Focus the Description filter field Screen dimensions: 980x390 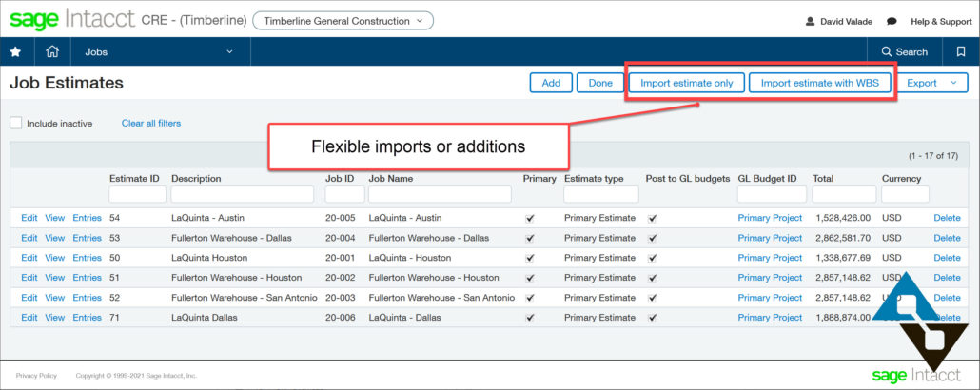pos(243,194)
